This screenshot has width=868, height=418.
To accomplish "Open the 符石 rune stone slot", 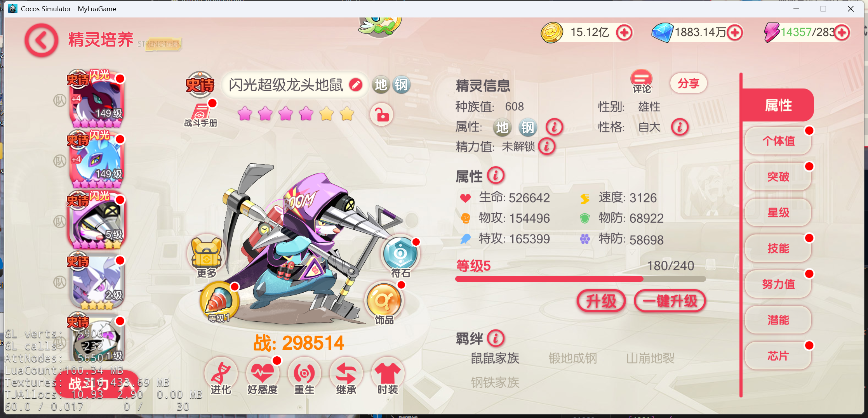I will (400, 257).
